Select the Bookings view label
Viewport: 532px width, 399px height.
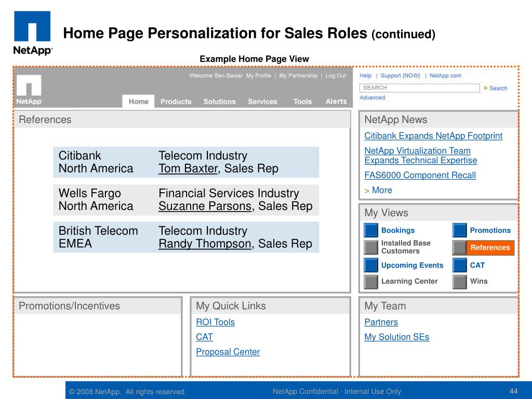(398, 230)
